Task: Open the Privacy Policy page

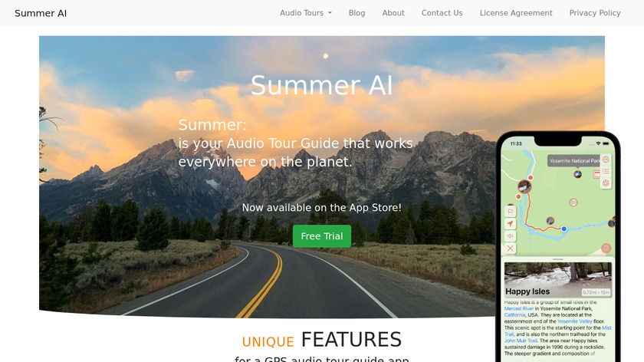Action: [x=595, y=13]
